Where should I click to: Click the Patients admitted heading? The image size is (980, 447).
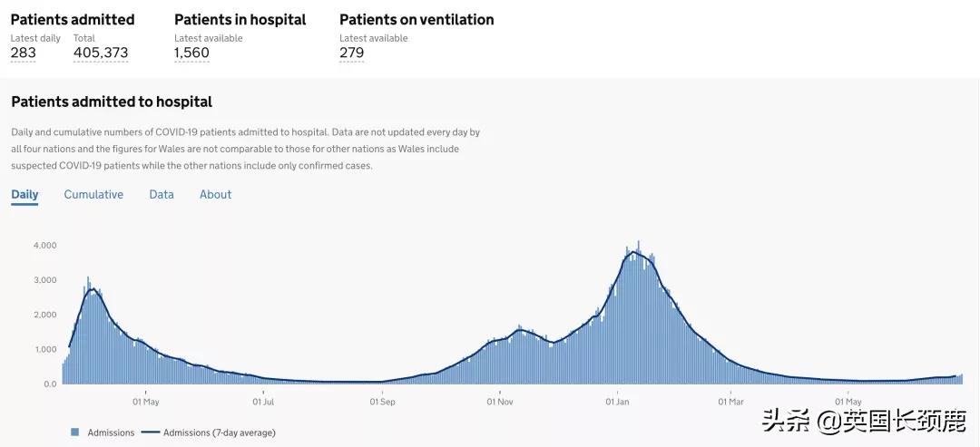click(73, 20)
